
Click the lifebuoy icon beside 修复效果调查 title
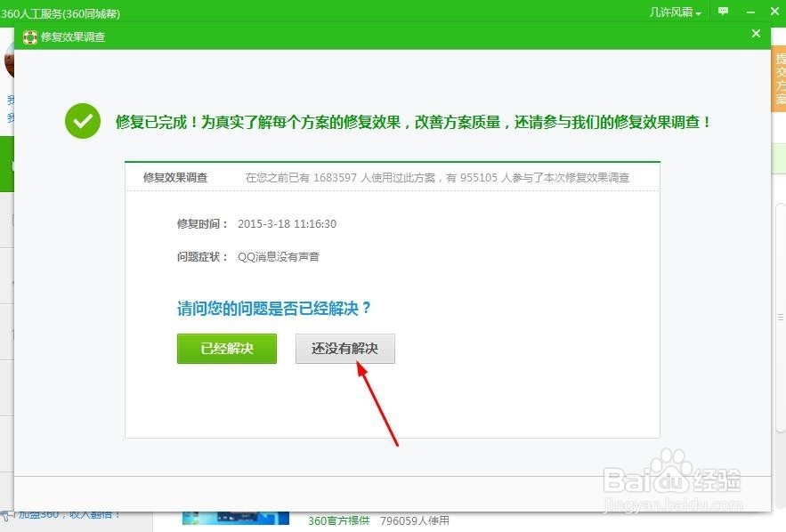(x=30, y=37)
